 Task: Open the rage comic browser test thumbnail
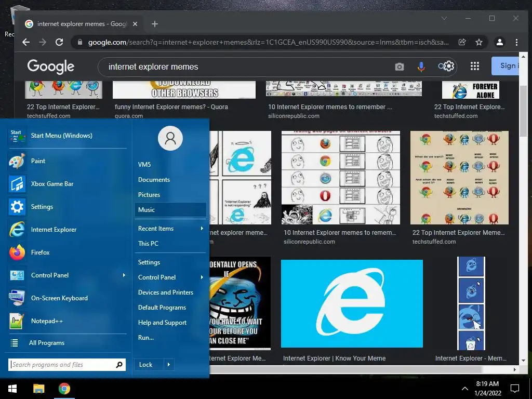pos(341,178)
